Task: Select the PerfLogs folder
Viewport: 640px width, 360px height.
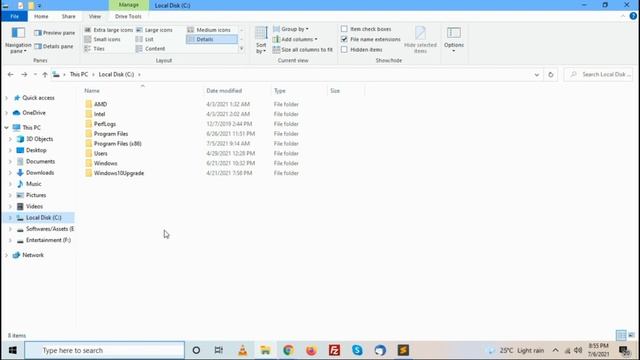Action: tap(104, 124)
